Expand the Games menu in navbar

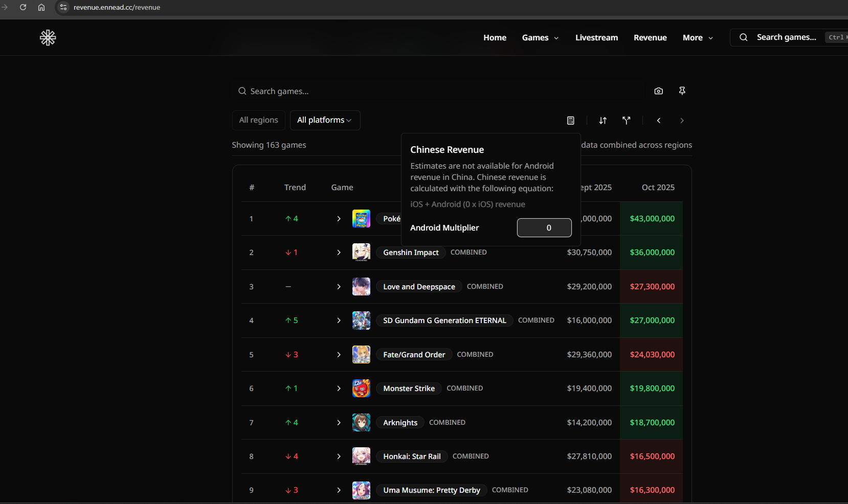click(x=540, y=38)
